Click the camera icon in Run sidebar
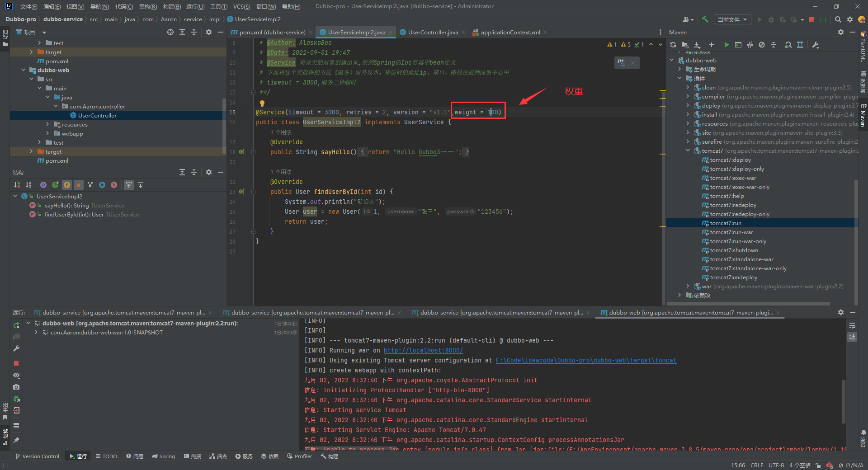868x470 pixels. coord(16,387)
